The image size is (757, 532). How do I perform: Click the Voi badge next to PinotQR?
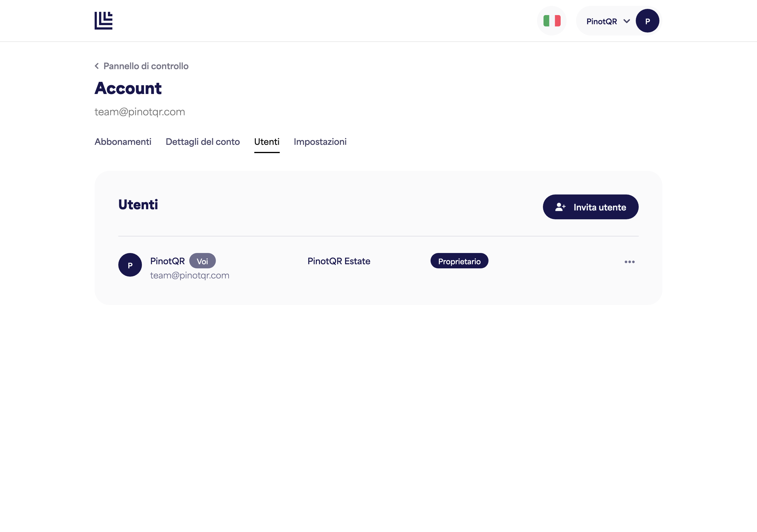[x=203, y=261]
